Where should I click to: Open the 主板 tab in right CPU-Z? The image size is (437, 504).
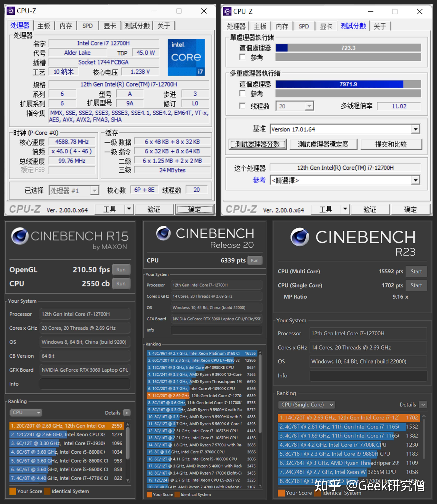pyautogui.click(x=260, y=26)
